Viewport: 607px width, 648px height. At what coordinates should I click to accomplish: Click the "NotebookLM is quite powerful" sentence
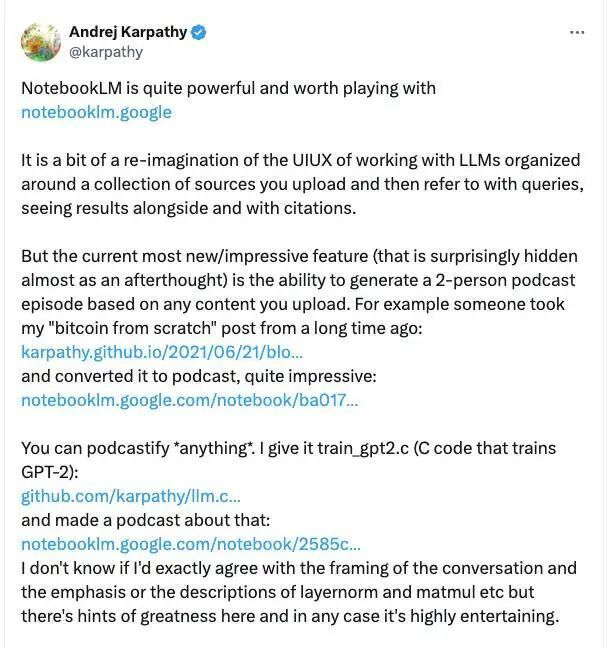(228, 88)
